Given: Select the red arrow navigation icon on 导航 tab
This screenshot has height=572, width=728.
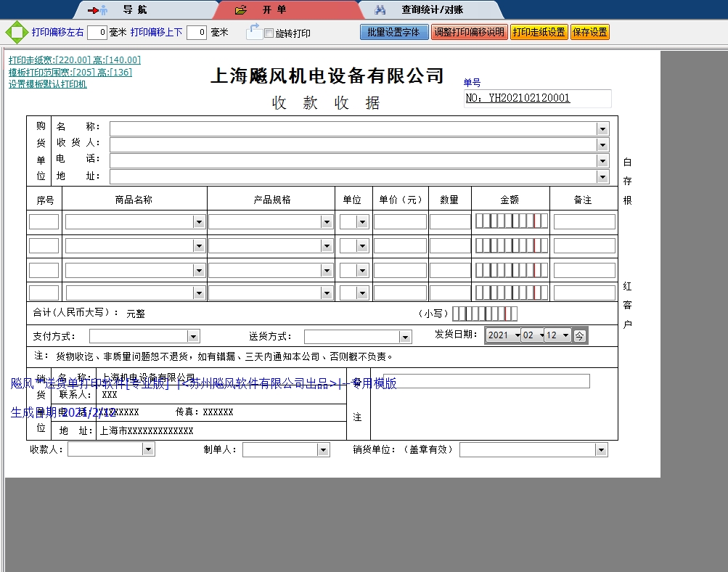Looking at the screenshot, I should pos(94,9).
